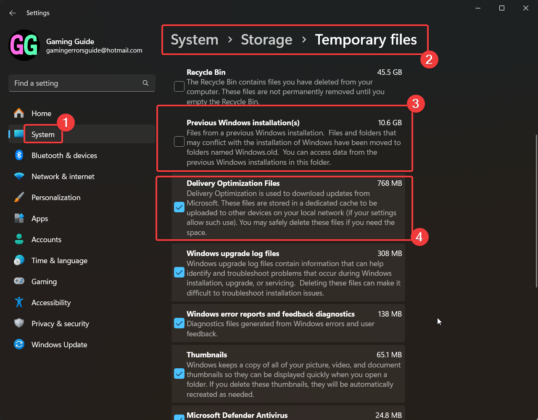The width and height of the screenshot is (538, 420).
Task: Click the Accessibility figure icon
Action: (x=19, y=302)
